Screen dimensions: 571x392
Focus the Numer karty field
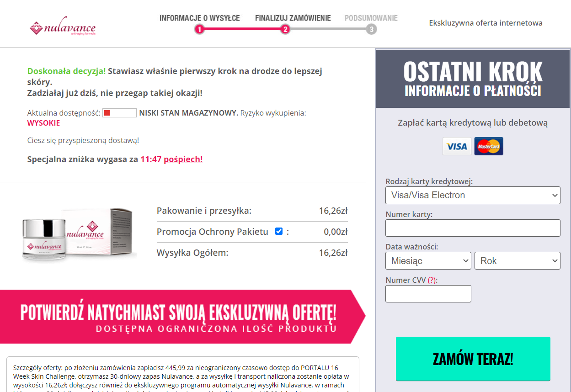pyautogui.click(x=473, y=228)
